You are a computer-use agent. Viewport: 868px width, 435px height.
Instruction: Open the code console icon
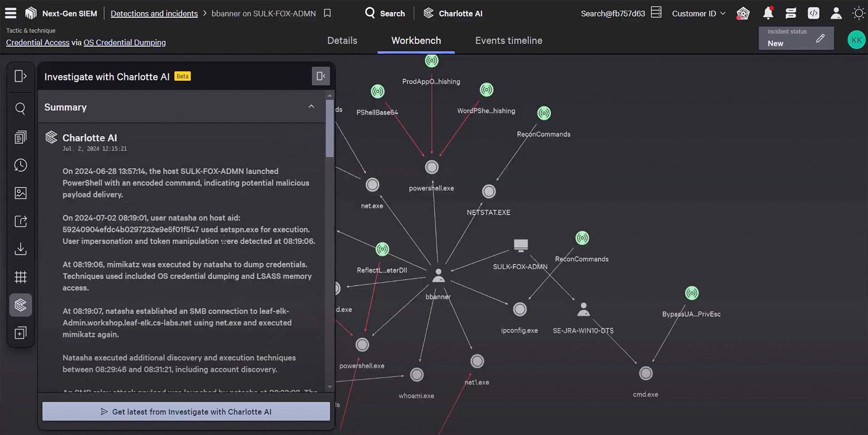point(813,13)
